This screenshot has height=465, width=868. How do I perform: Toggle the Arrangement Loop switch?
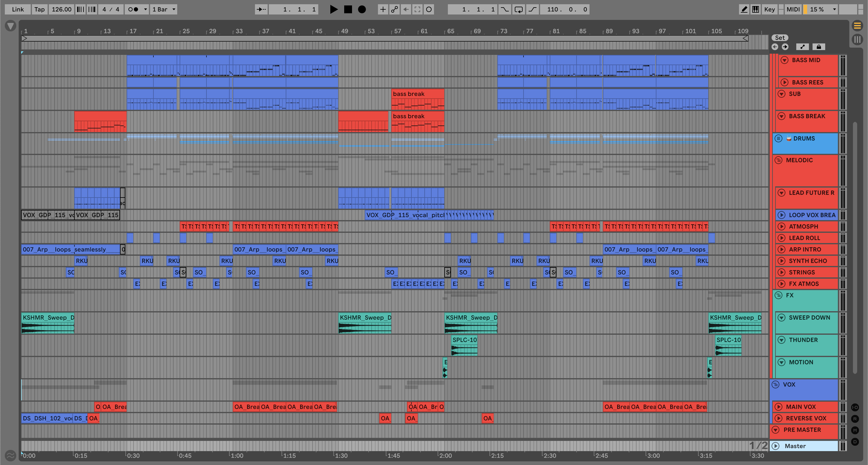pos(519,9)
